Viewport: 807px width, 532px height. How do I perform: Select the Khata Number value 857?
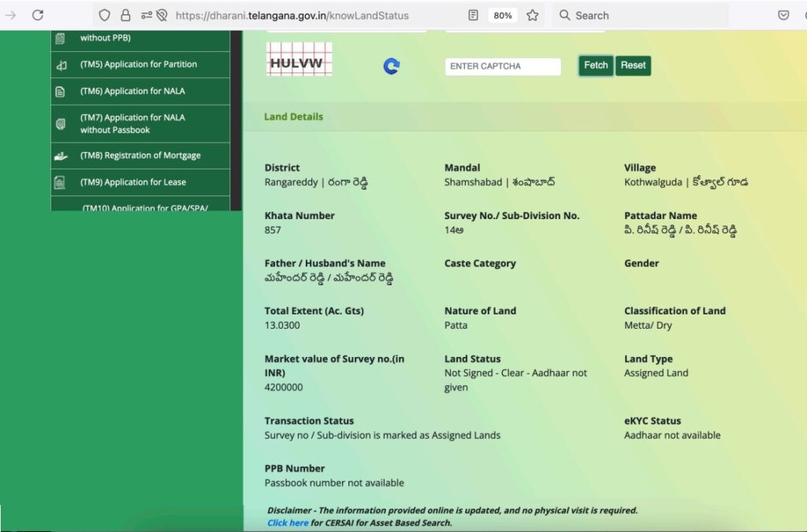click(x=273, y=230)
